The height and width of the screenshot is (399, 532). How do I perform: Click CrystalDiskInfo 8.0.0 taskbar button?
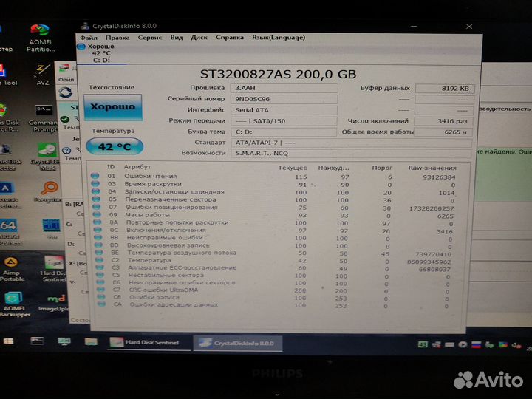[x=237, y=344]
